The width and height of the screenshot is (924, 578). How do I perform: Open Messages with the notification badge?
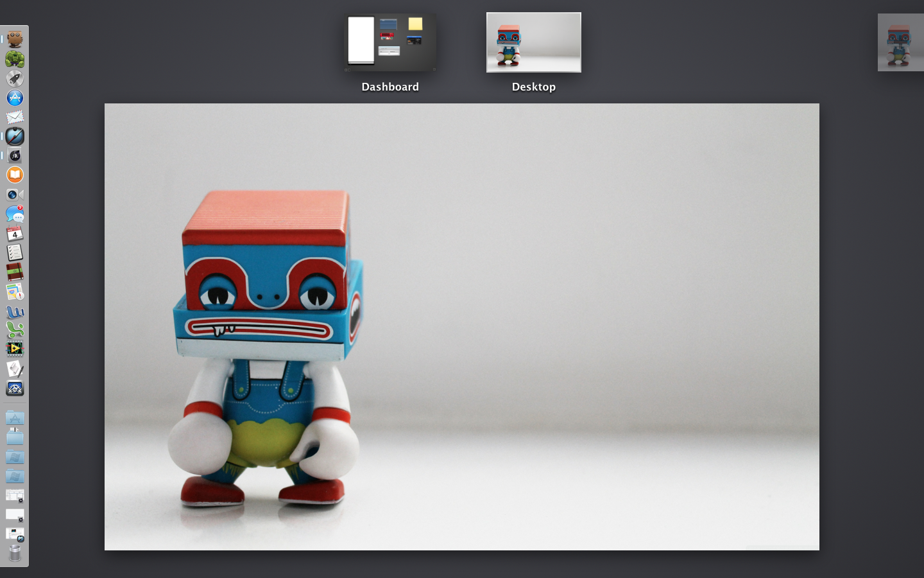[15, 214]
